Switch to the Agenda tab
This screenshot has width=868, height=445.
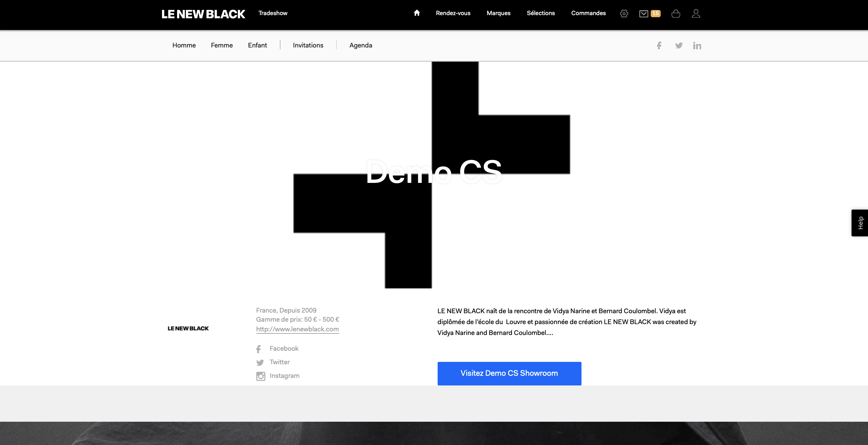361,45
